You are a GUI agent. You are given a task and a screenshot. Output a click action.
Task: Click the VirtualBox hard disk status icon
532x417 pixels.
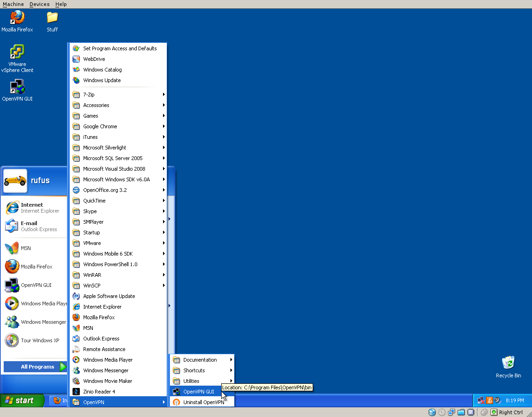(432, 412)
